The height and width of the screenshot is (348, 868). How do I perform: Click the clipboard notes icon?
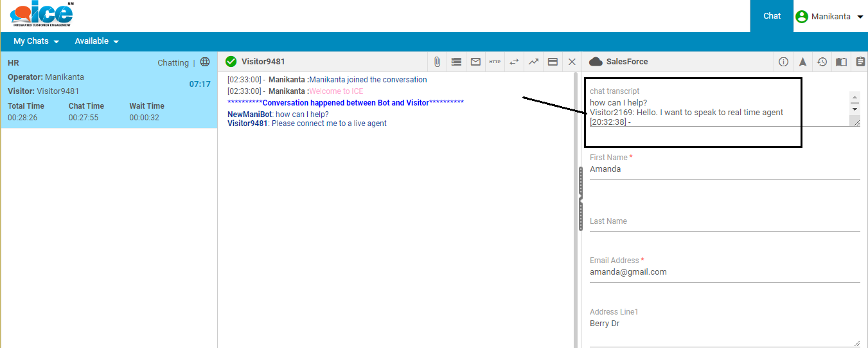[x=860, y=62]
